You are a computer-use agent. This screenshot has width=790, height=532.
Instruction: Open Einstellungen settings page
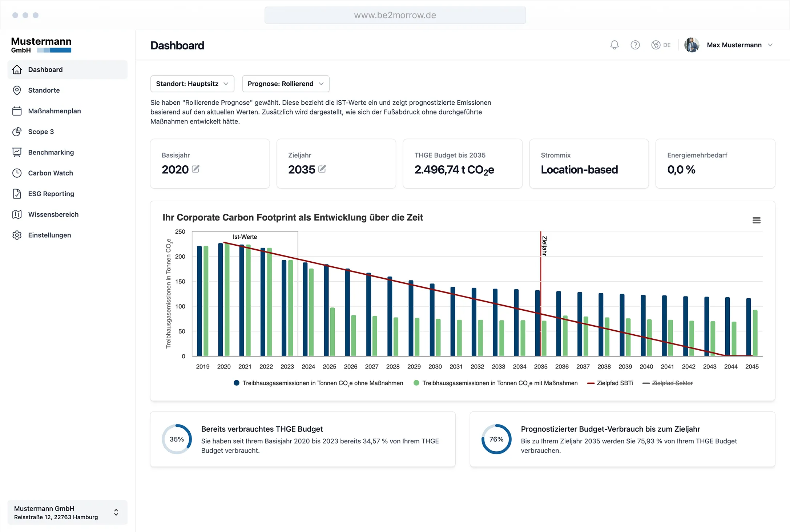49,235
